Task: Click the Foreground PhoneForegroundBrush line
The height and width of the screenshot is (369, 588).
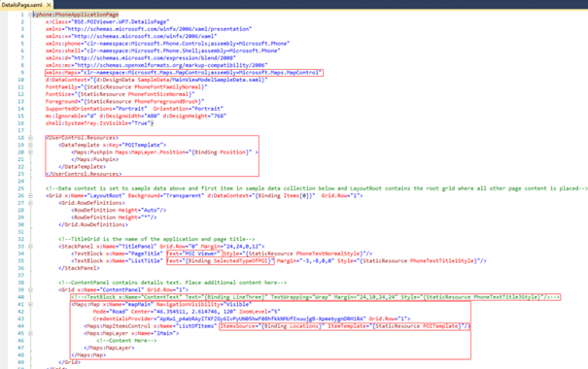Action: pyautogui.click(x=124, y=102)
